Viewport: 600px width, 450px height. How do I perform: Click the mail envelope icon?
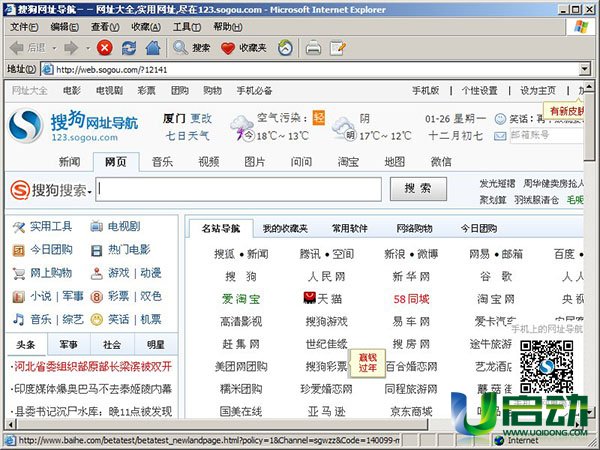coord(500,136)
